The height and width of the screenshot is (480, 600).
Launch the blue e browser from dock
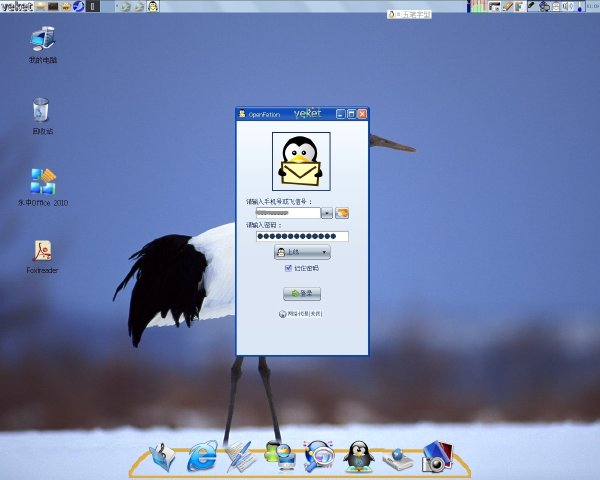[202, 456]
